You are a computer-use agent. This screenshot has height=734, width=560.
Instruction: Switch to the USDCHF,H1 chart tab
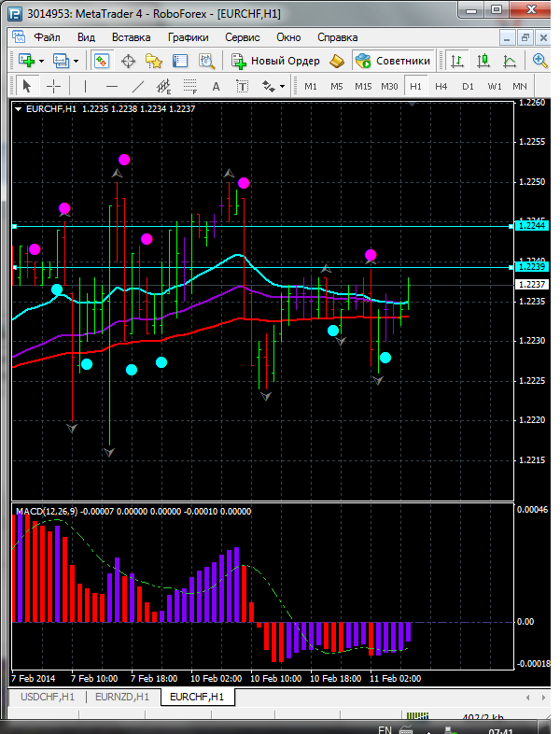coord(46,697)
